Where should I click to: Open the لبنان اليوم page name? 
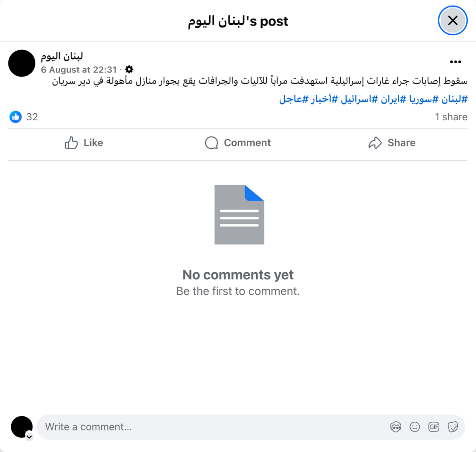tap(62, 56)
